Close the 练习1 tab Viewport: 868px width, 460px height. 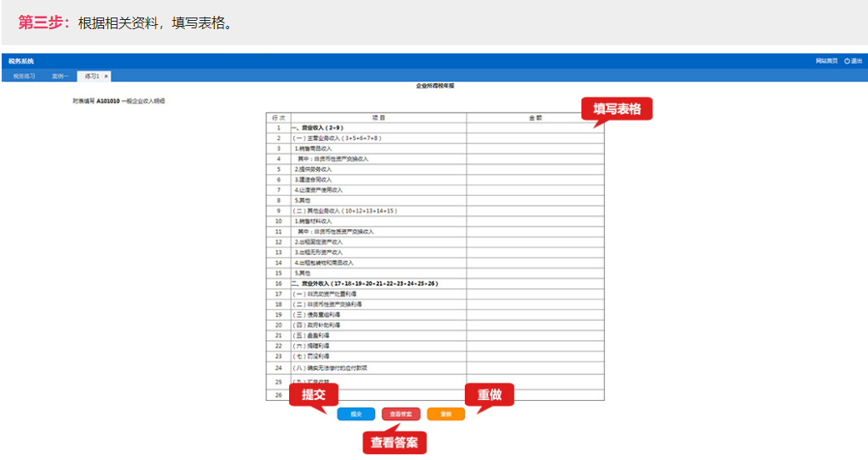click(107, 77)
